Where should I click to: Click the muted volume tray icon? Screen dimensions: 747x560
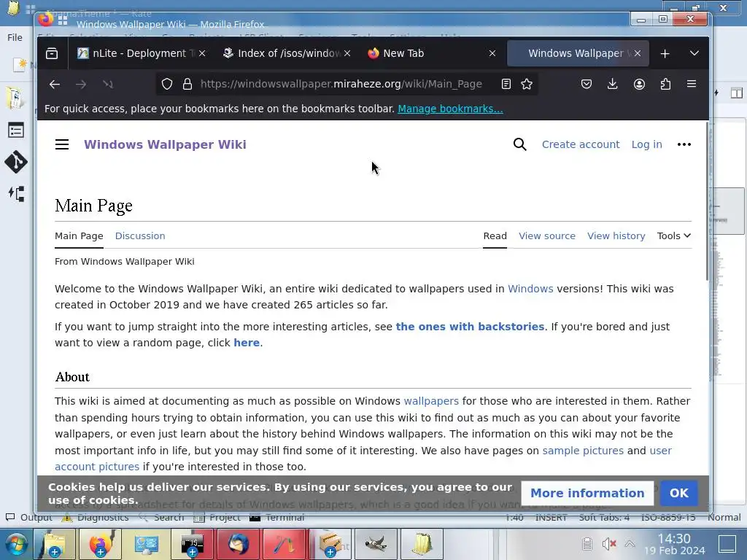click(609, 543)
